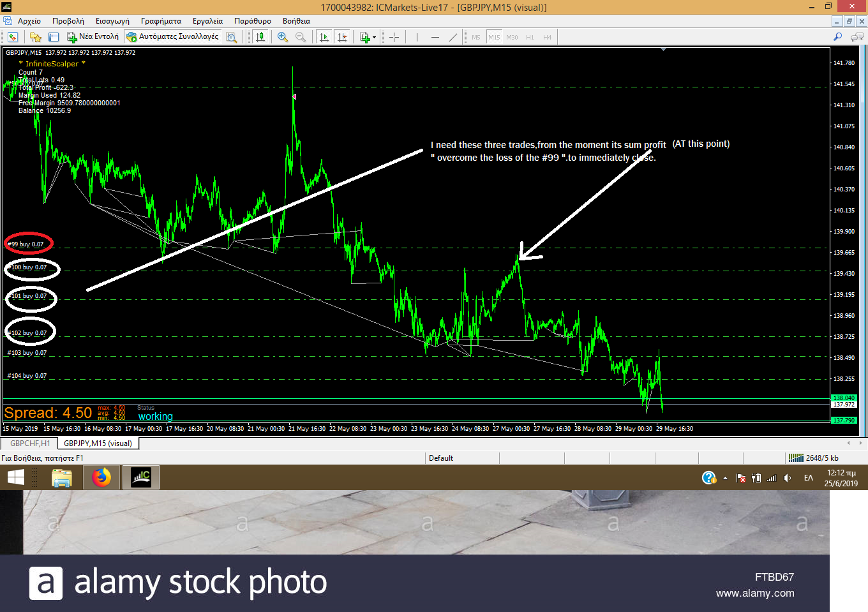
Task: Click the InfiniteScalper expert title
Action: pos(52,64)
